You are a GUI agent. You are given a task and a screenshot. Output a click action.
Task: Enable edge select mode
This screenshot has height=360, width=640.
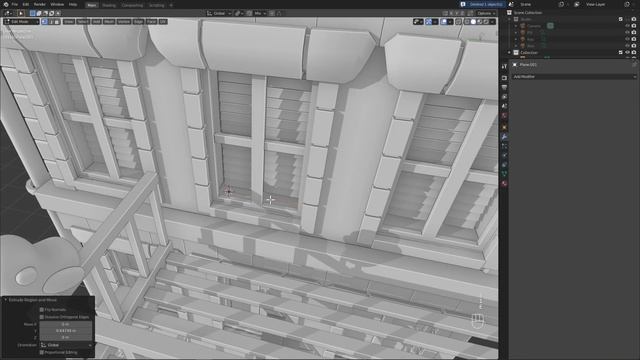pyautogui.click(x=51, y=22)
